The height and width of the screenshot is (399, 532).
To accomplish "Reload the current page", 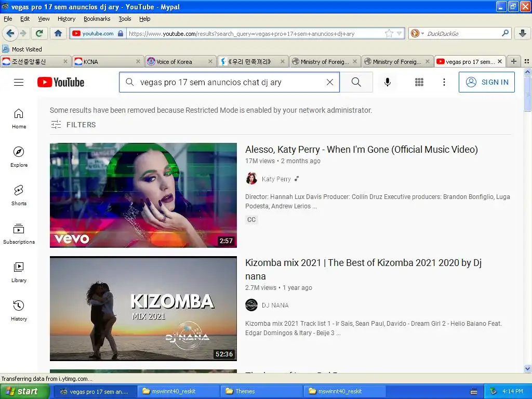I will 39,33.
